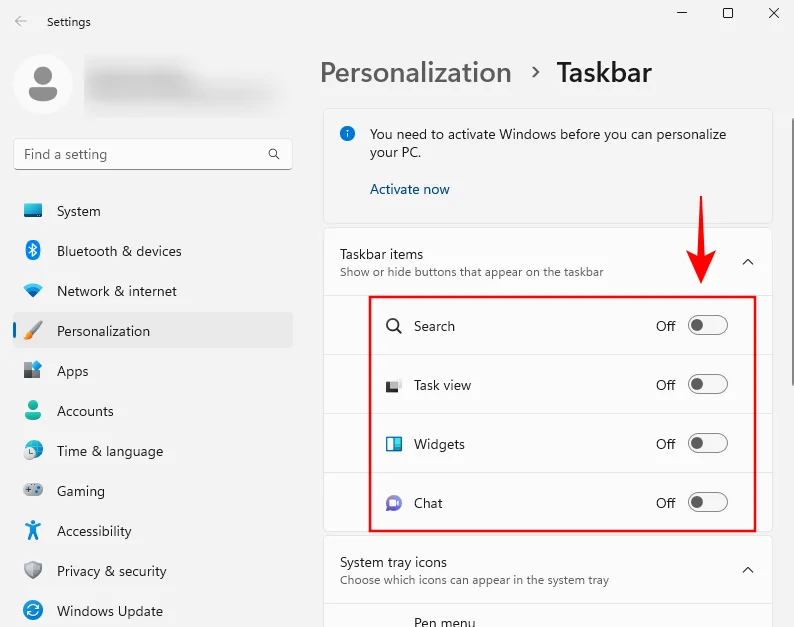Click the vertical scrollbar at right edge
This screenshot has height=627, width=794.
pos(792,252)
